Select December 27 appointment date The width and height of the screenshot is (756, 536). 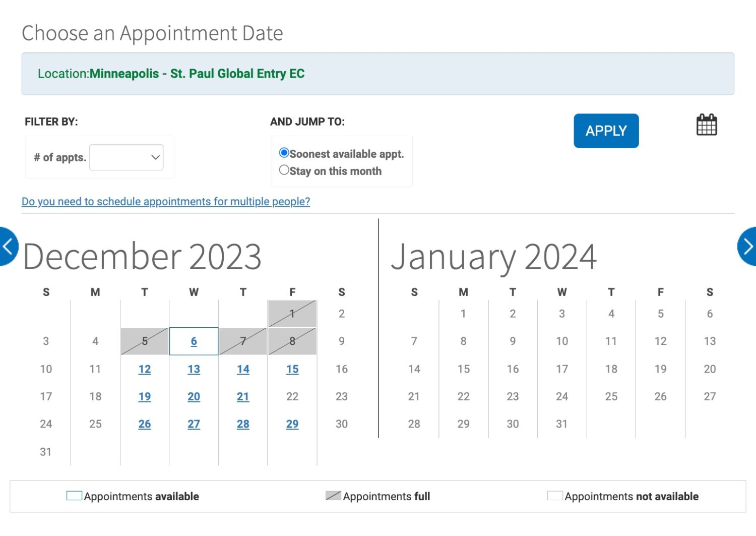coord(194,424)
